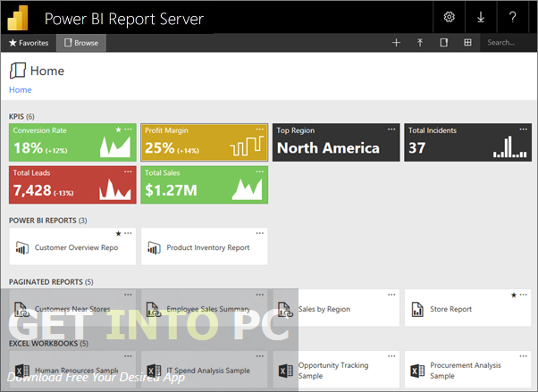Image resolution: width=538 pixels, height=392 pixels.
Task: Open ellipsis menu on Human Resources Sample
Action: 128,356
